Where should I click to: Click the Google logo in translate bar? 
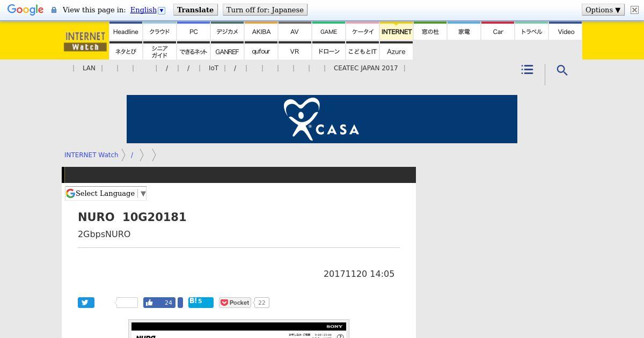(x=25, y=10)
